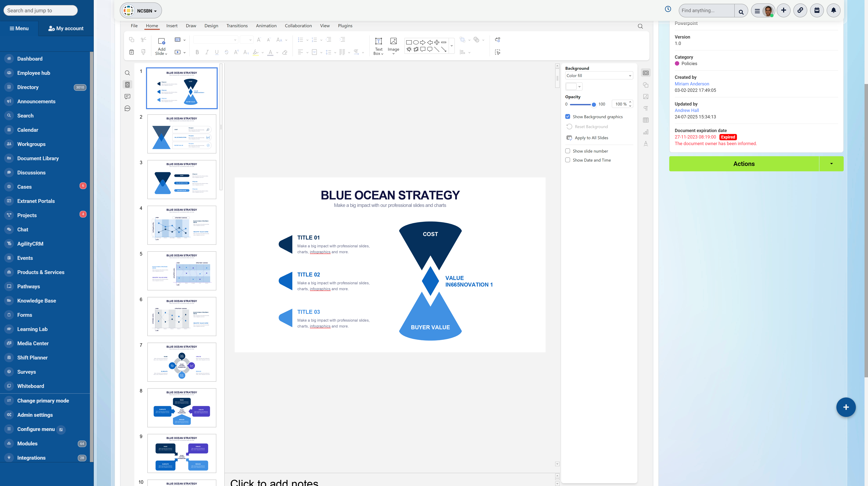
Task: Select slide 4 thumbnail
Action: (x=182, y=225)
